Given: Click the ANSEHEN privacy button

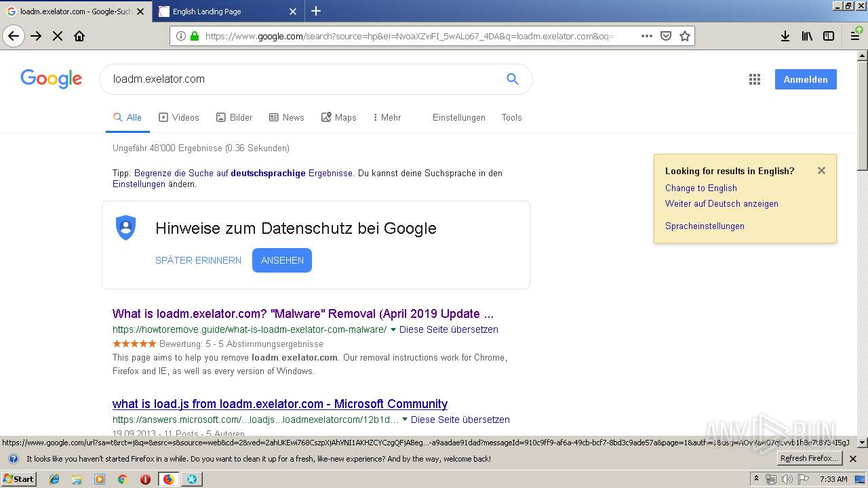Looking at the screenshot, I should [x=282, y=260].
